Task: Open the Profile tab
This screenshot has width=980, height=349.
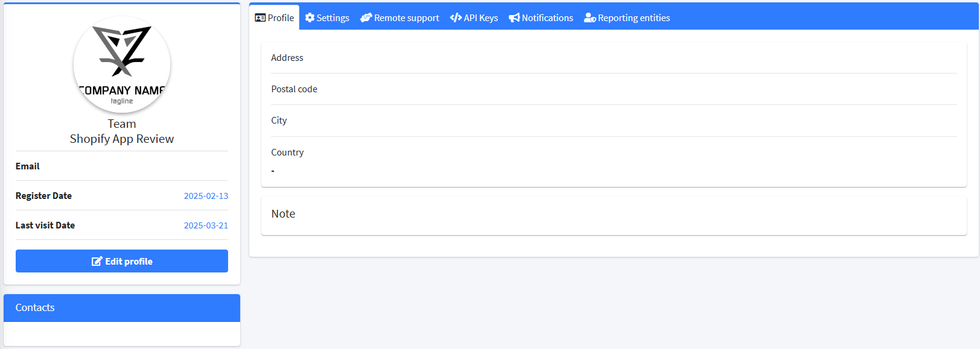Action: (275, 17)
